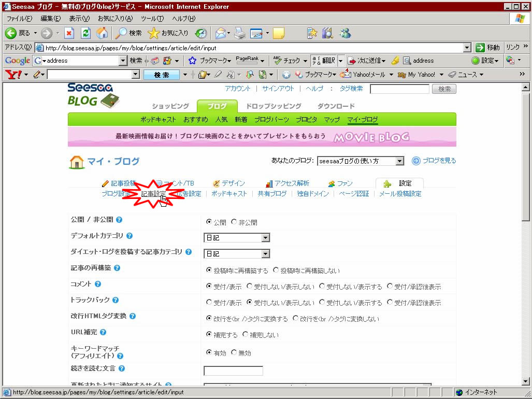This screenshot has width=532, height=399.
Task: Click the Print icon in toolbar
Action: (x=239, y=33)
